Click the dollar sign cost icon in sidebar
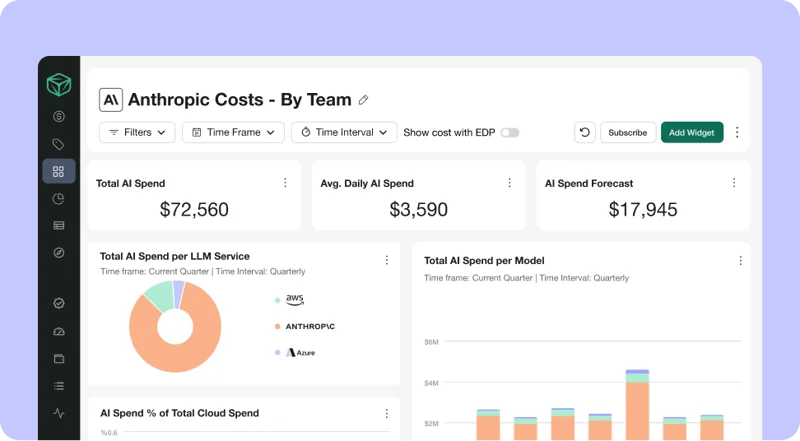The image size is (800, 441). pos(59,116)
